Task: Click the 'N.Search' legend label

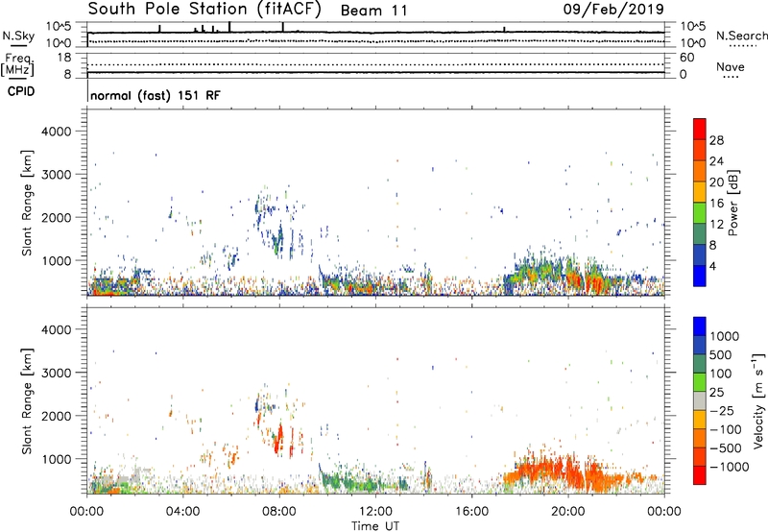Action: tap(741, 36)
